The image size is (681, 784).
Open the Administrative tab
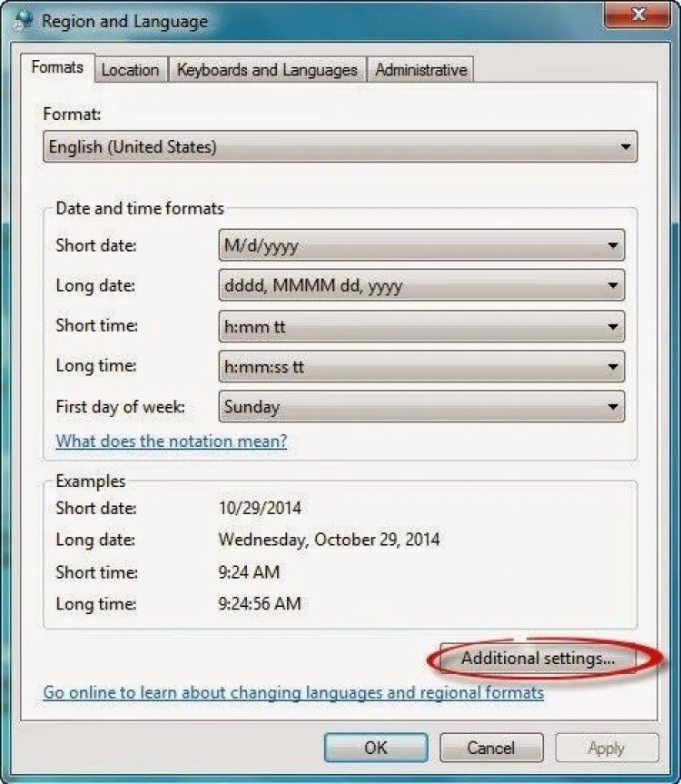(x=420, y=70)
